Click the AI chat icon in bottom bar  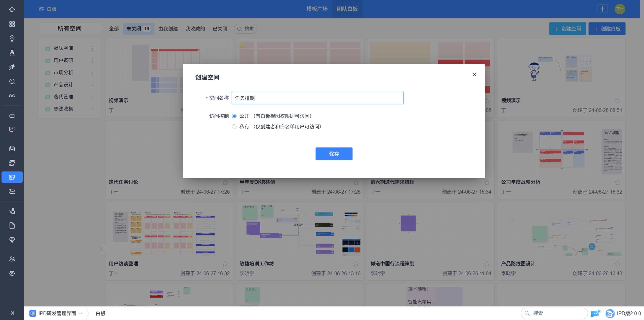click(x=595, y=313)
